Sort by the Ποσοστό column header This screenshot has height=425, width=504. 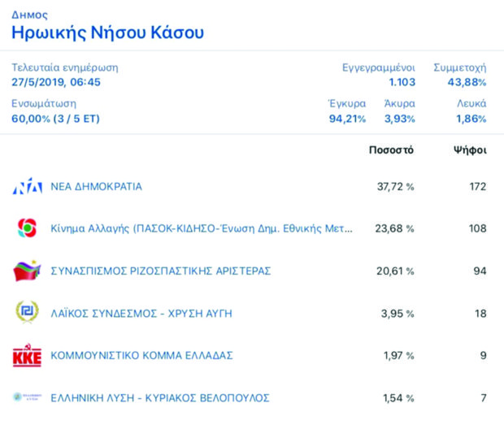[391, 150]
